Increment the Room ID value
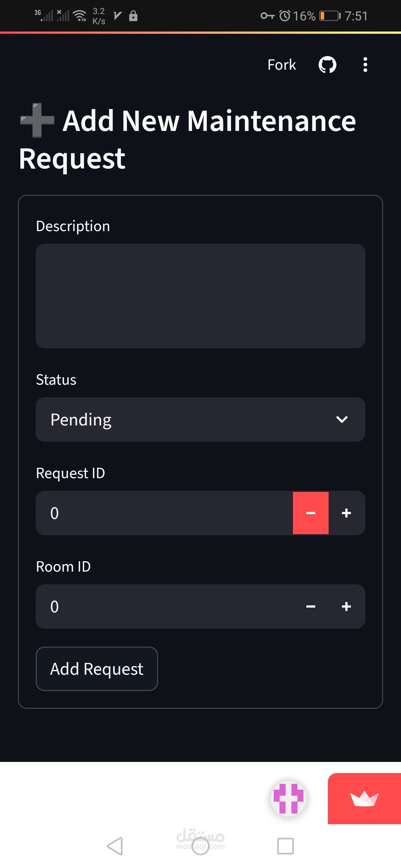Viewport: 401px width, 868px height. pos(346,606)
